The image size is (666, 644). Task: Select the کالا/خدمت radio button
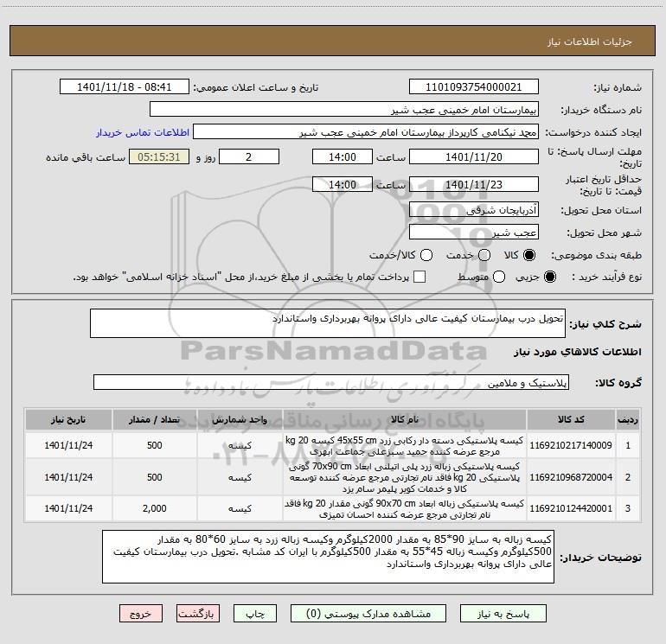426,255
